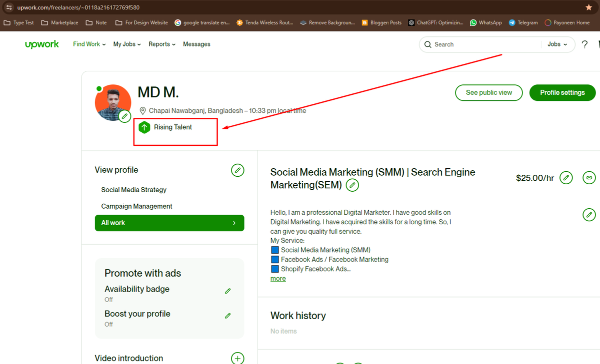Open the Messages page

point(196,44)
